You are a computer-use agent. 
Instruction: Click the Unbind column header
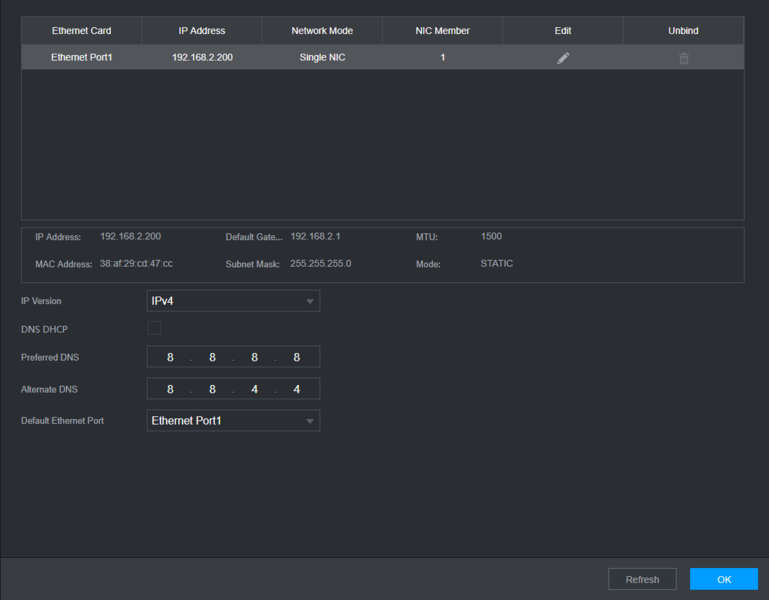[683, 30]
